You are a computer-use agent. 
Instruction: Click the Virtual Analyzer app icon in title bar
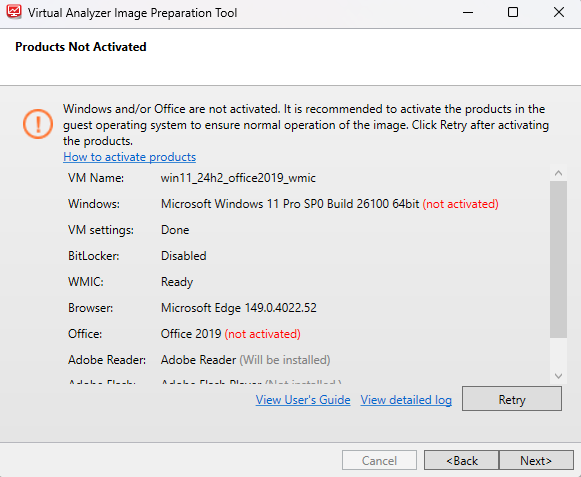coord(14,12)
